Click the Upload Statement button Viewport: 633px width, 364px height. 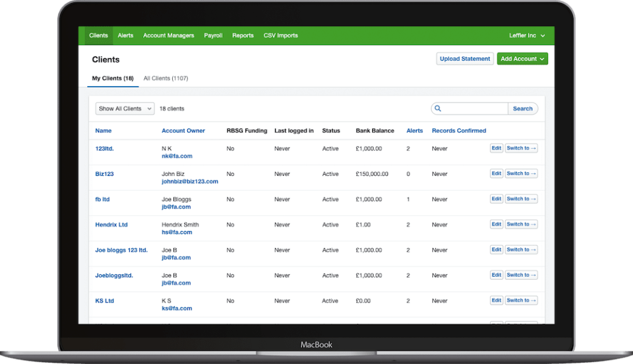tap(465, 59)
